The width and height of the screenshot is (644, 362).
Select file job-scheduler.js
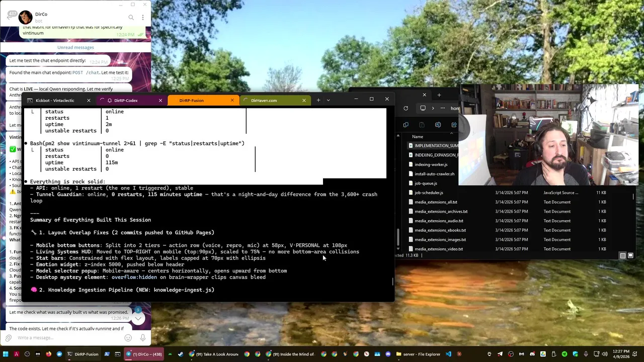[429, 193]
